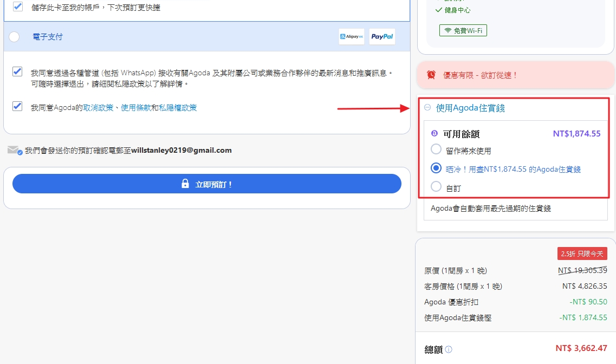Click the Agoda discount amount -NT$ 90.50

pos(588,302)
